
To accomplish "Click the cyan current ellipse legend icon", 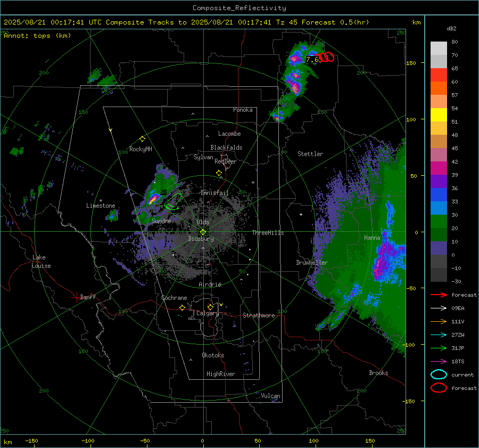I will pyautogui.click(x=439, y=374).
